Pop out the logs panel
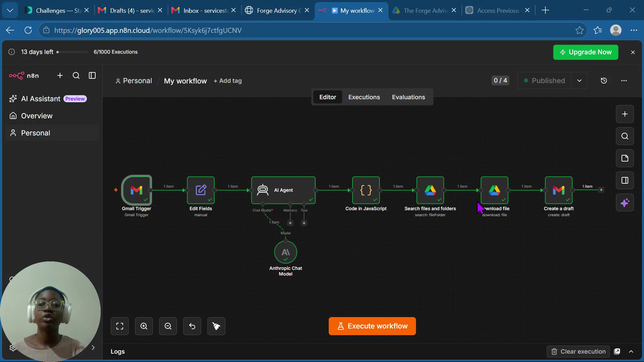Screen dimensions: 644x362 617,351
